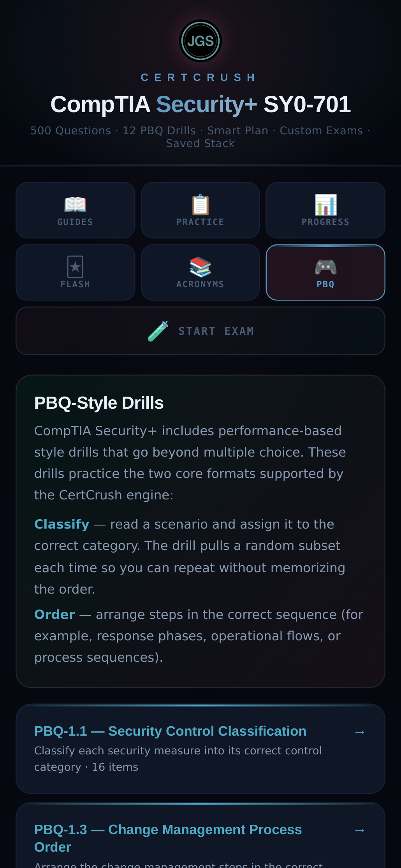Click the Flash card star icon

pyautogui.click(x=75, y=267)
